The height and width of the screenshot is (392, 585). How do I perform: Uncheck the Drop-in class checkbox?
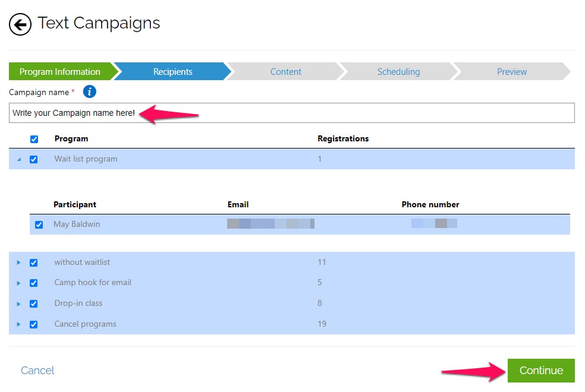pyautogui.click(x=34, y=304)
